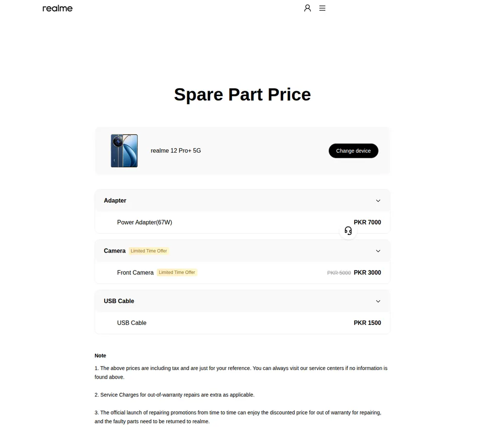Click the USB Cable section heading

tap(119, 301)
